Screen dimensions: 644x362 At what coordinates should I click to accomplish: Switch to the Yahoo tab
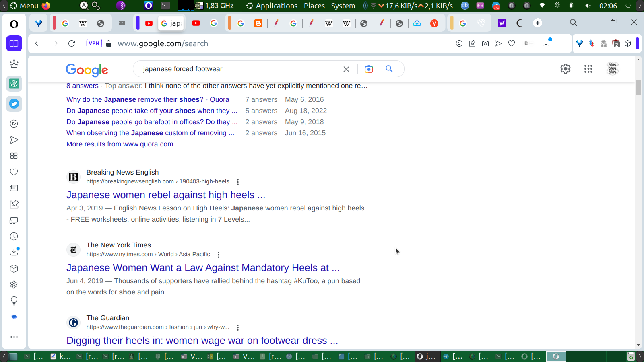pyautogui.click(x=502, y=23)
